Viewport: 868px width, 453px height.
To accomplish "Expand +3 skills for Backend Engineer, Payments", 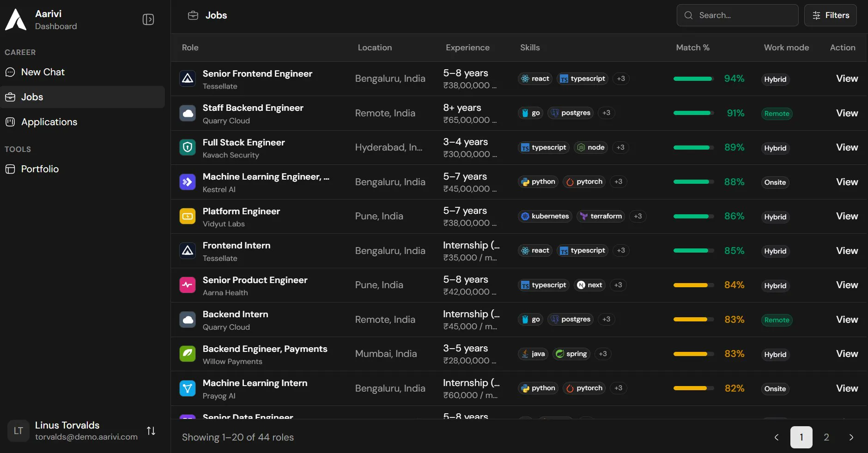I will tap(603, 354).
